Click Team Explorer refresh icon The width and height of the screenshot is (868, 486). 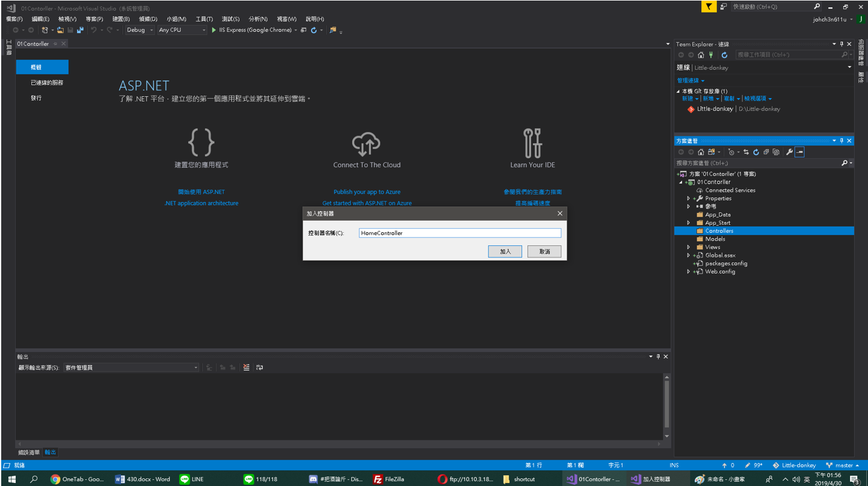(724, 55)
